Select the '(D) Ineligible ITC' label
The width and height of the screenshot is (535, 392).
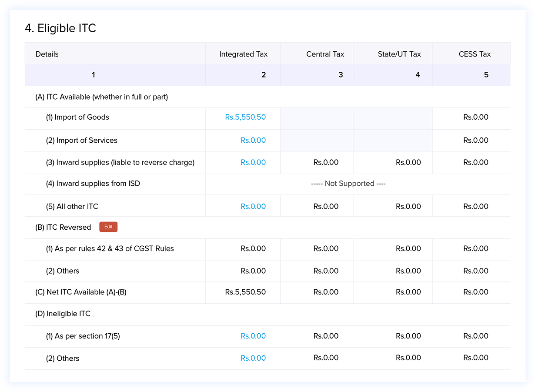point(63,314)
